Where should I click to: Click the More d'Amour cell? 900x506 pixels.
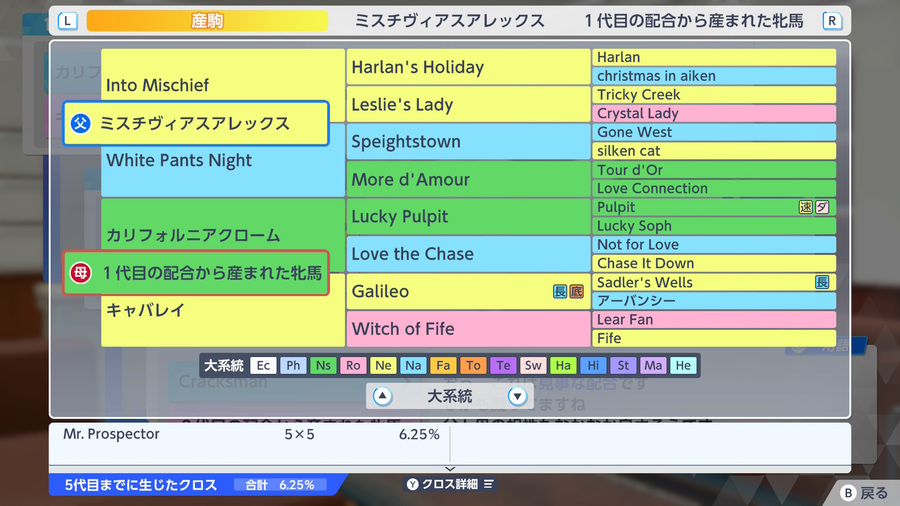pyautogui.click(x=468, y=179)
